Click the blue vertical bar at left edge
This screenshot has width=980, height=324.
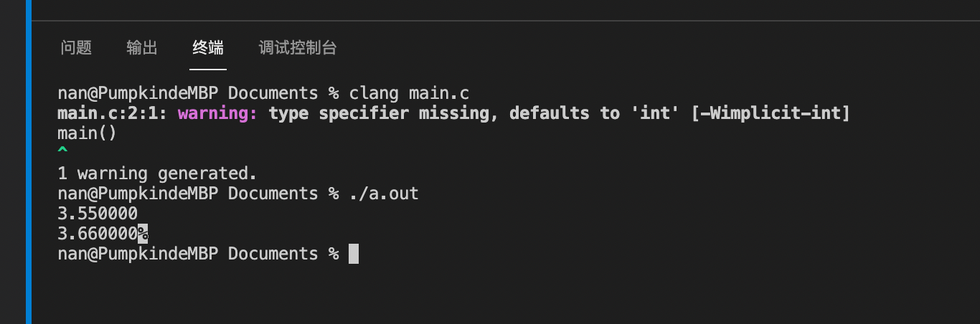tap(29, 162)
